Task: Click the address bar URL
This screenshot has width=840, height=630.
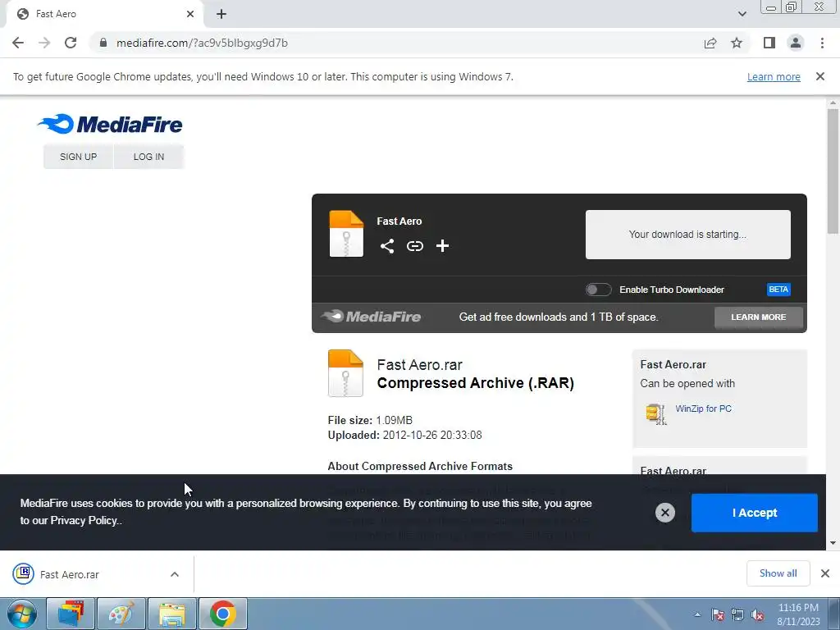Action: (202, 43)
